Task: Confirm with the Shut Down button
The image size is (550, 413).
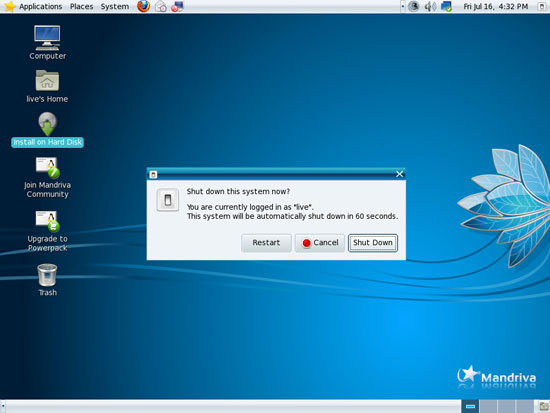Action: [373, 243]
